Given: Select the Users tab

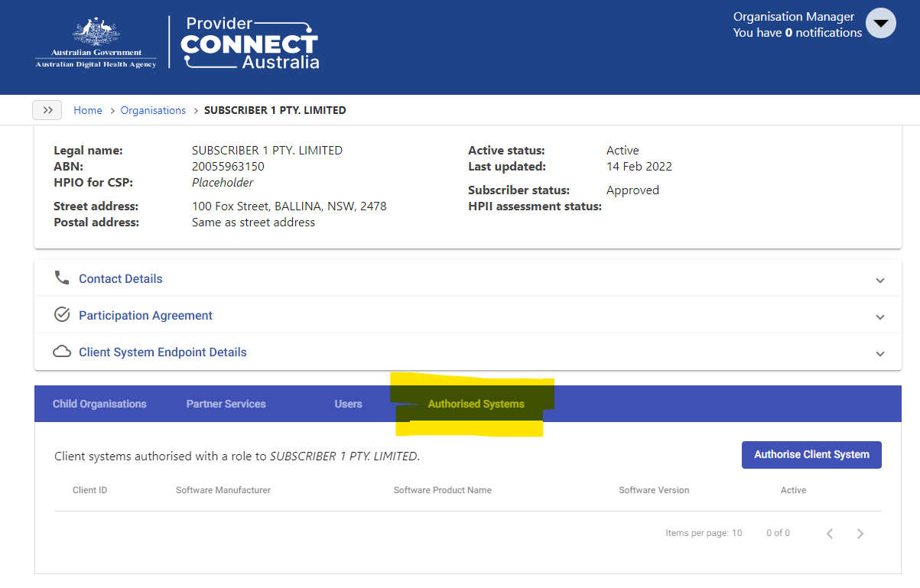Looking at the screenshot, I should point(348,404).
